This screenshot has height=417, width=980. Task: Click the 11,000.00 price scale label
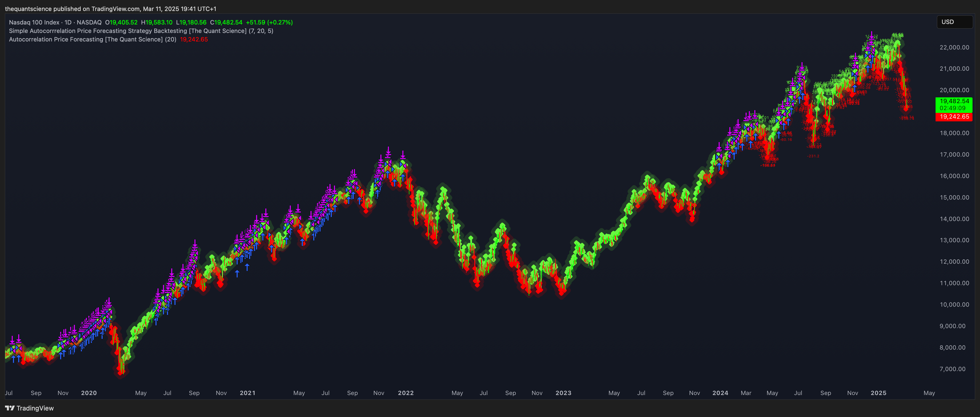point(954,283)
